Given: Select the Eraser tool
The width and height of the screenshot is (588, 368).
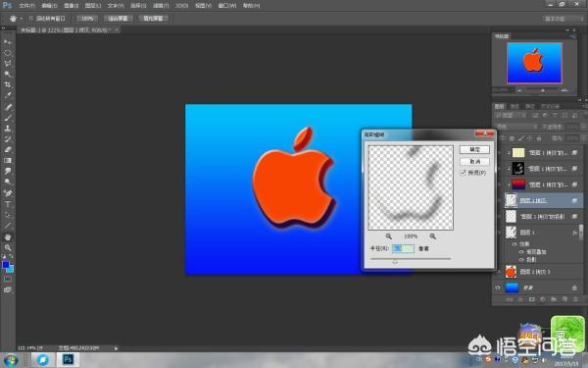Looking at the screenshot, I should tap(8, 149).
